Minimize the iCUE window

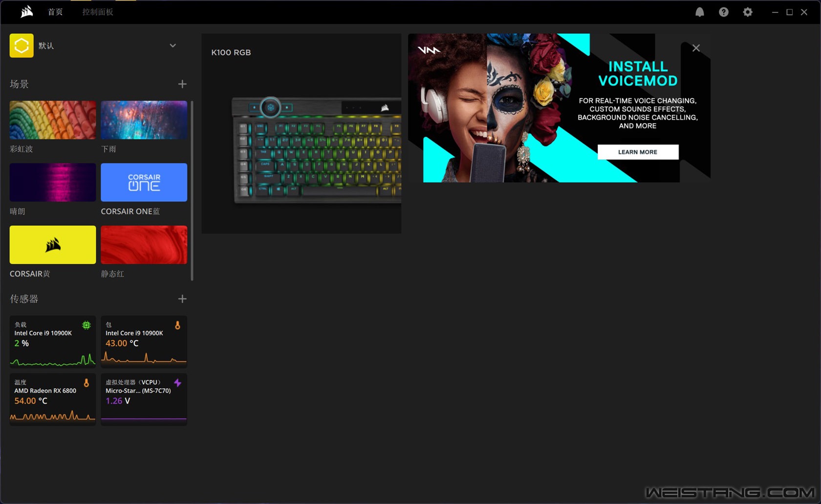click(x=775, y=12)
